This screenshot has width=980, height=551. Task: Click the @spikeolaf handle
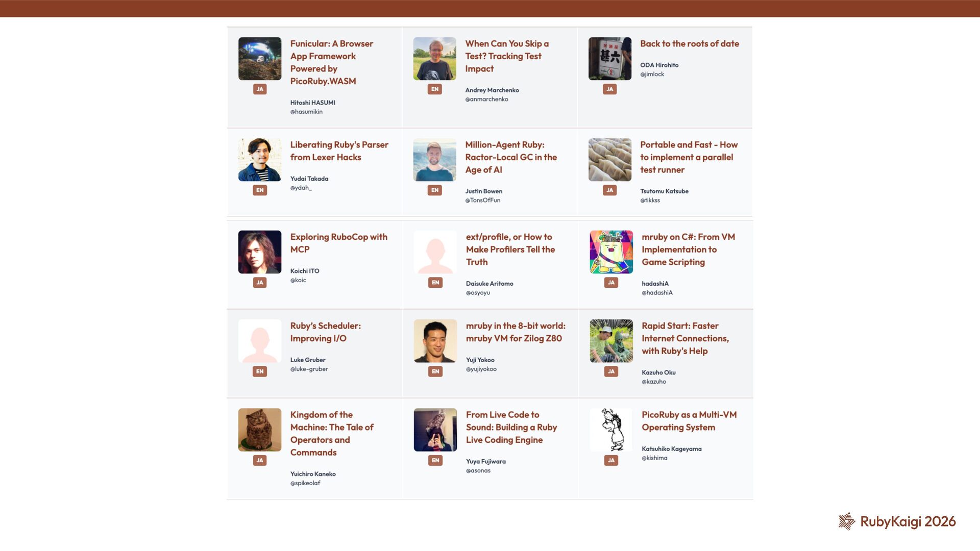tap(305, 483)
